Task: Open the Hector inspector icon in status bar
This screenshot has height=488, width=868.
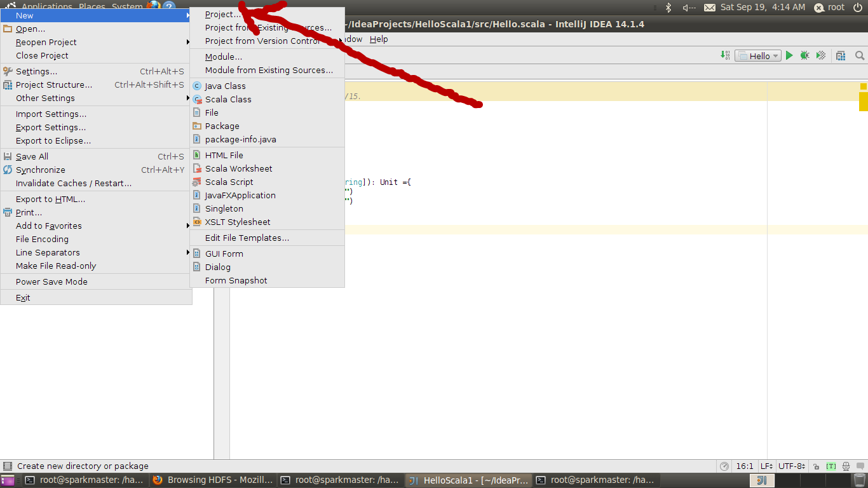Action: point(847,466)
